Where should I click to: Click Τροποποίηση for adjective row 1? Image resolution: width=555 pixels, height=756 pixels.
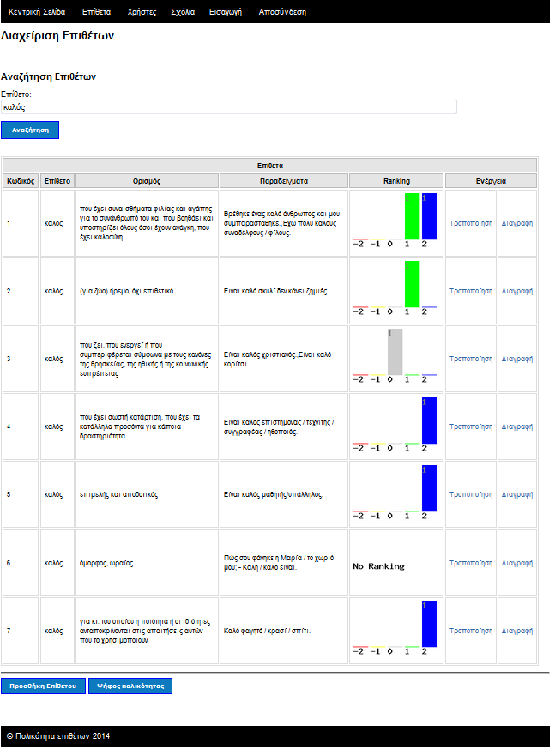coord(471,223)
